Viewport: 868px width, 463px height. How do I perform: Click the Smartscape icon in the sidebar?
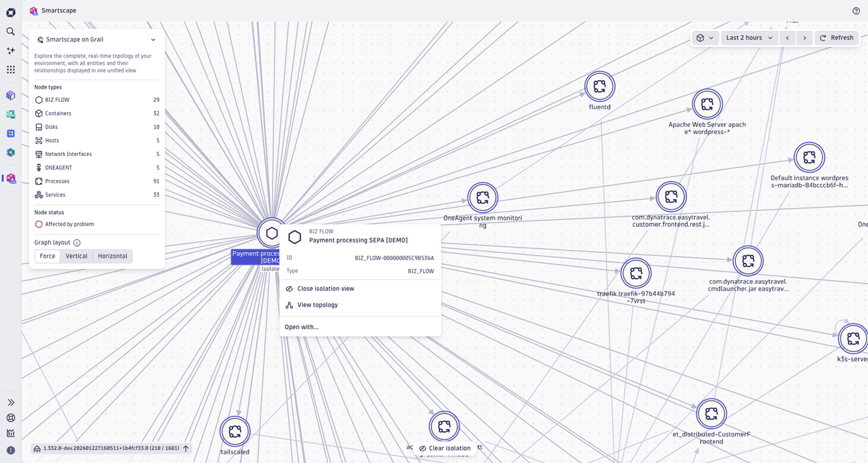tap(10, 178)
